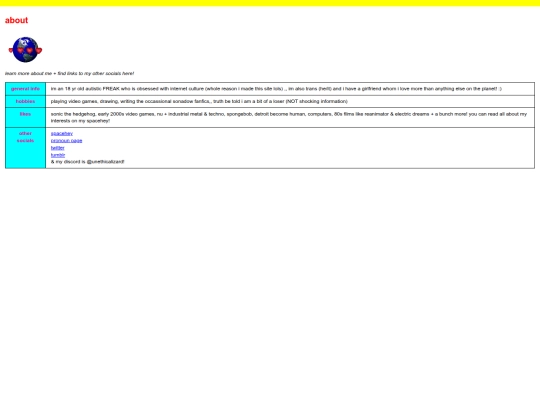This screenshot has height=405, width=540.
Task: Click the red "about" heading
Action: 16,20
